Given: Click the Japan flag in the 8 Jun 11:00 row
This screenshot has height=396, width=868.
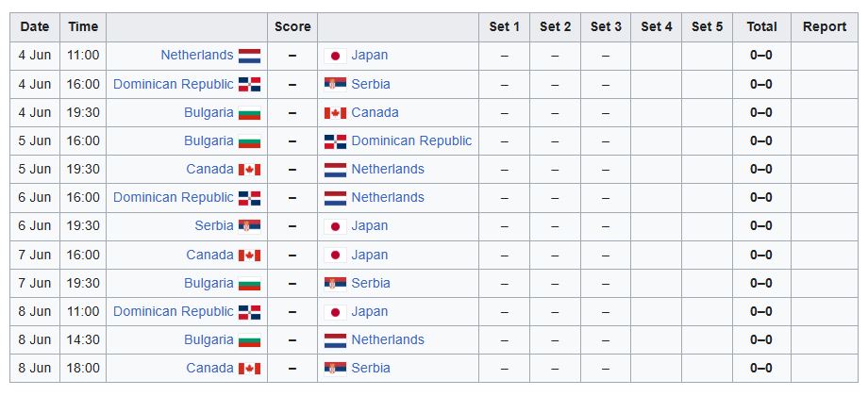Looking at the screenshot, I should (x=335, y=312).
